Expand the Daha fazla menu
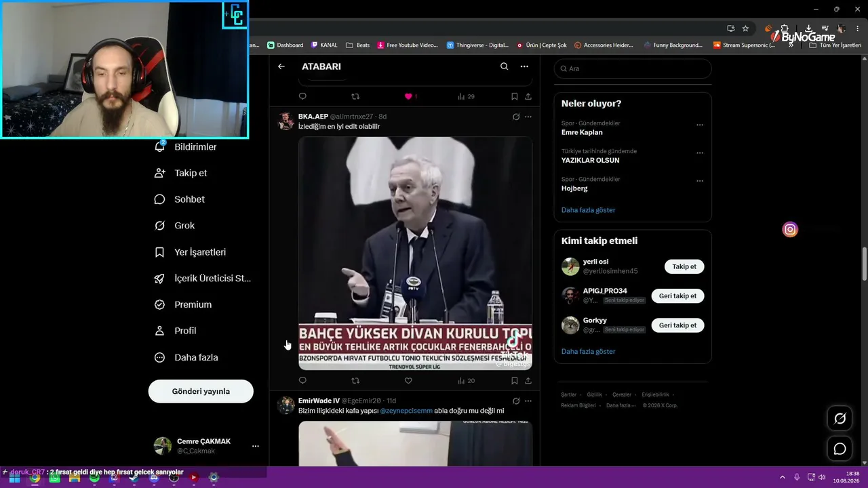This screenshot has width=868, height=488. [x=186, y=357]
